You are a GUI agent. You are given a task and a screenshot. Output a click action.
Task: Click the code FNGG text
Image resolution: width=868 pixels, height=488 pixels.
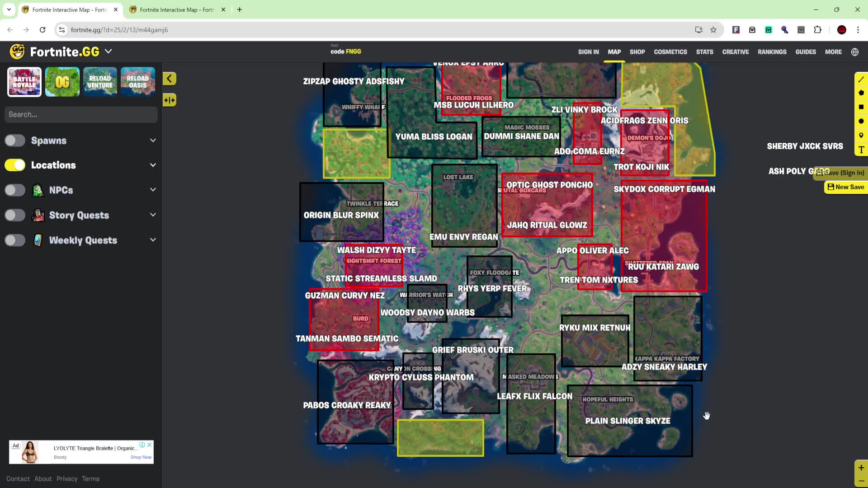point(346,52)
